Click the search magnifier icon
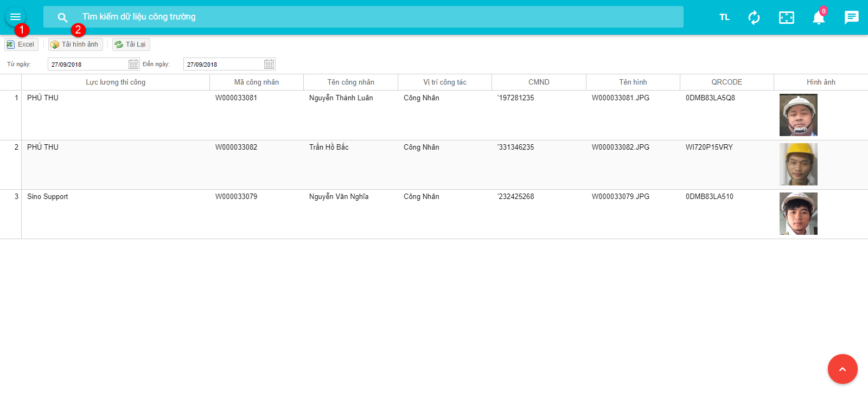This screenshot has height=411, width=868. [62, 17]
